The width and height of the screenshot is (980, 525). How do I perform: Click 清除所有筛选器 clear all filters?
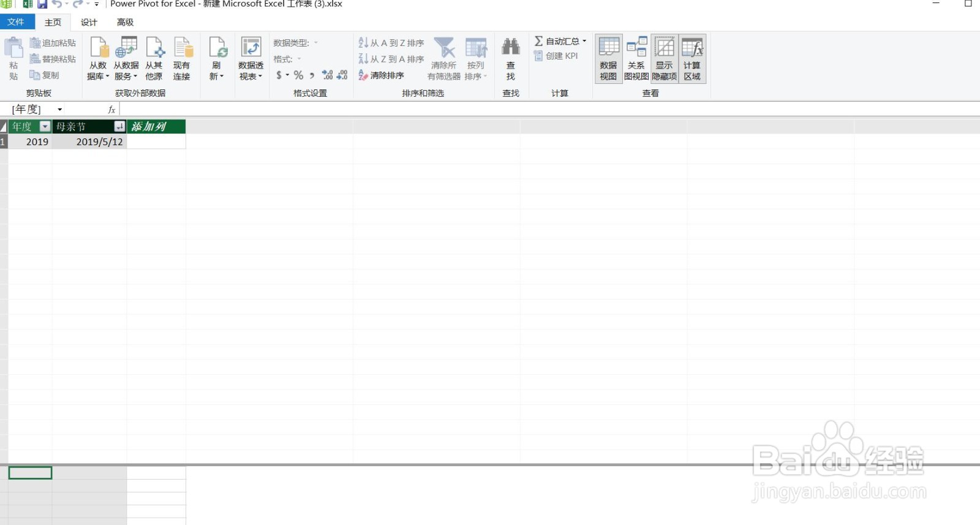coord(444,59)
